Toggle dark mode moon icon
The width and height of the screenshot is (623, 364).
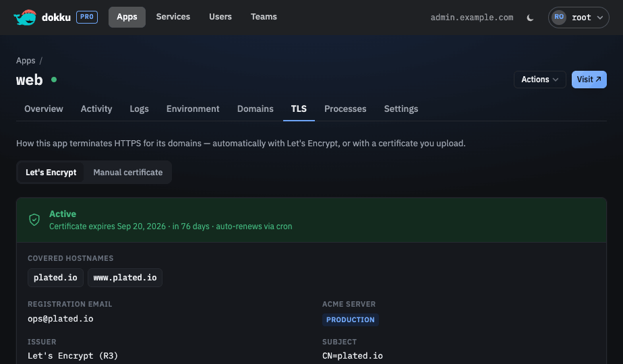click(x=530, y=18)
